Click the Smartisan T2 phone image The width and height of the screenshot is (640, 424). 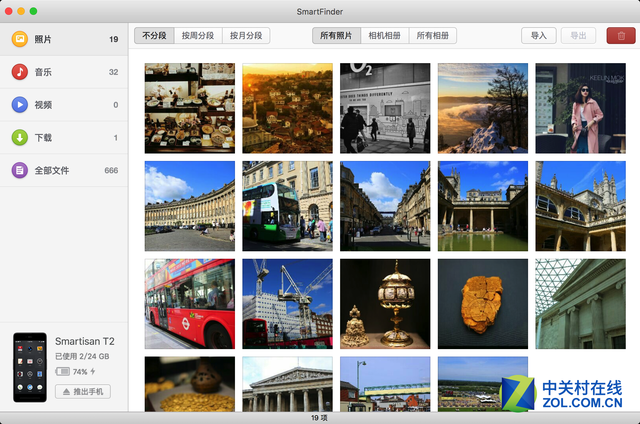click(29, 367)
